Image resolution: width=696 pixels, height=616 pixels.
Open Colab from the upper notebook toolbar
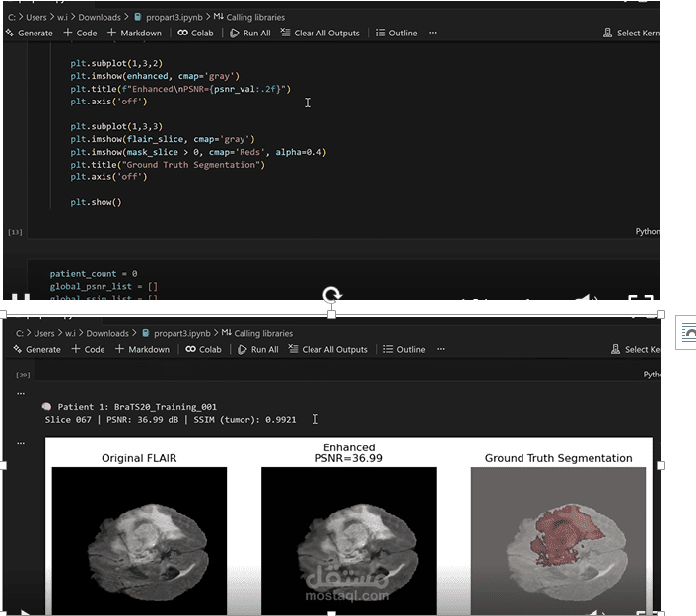pyautogui.click(x=196, y=33)
